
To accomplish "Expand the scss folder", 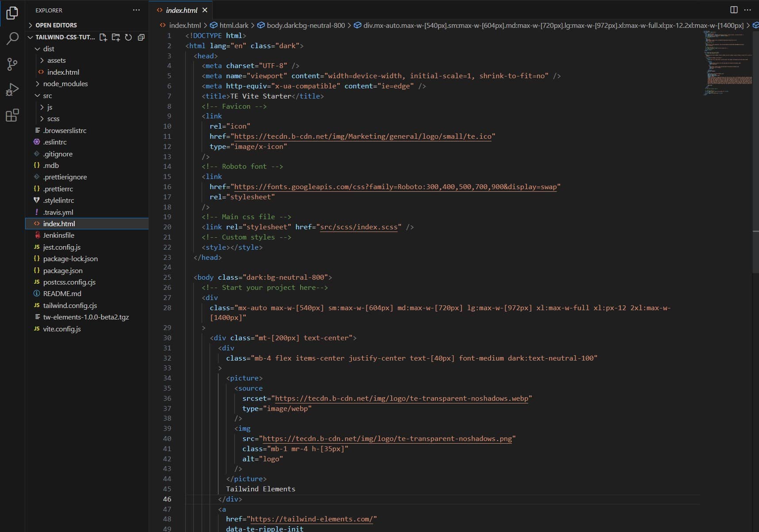I will (x=87, y=119).
